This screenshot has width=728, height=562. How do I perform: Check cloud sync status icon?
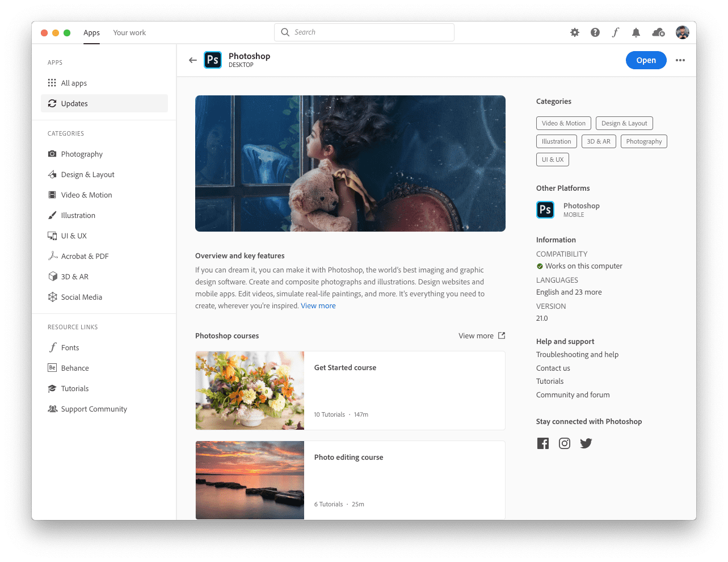pyautogui.click(x=658, y=33)
